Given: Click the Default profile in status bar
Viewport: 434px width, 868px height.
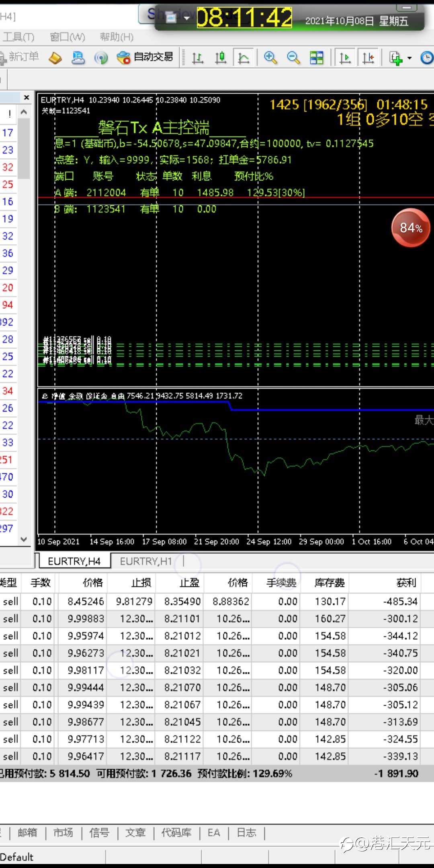Looking at the screenshot, I should coord(17,857).
